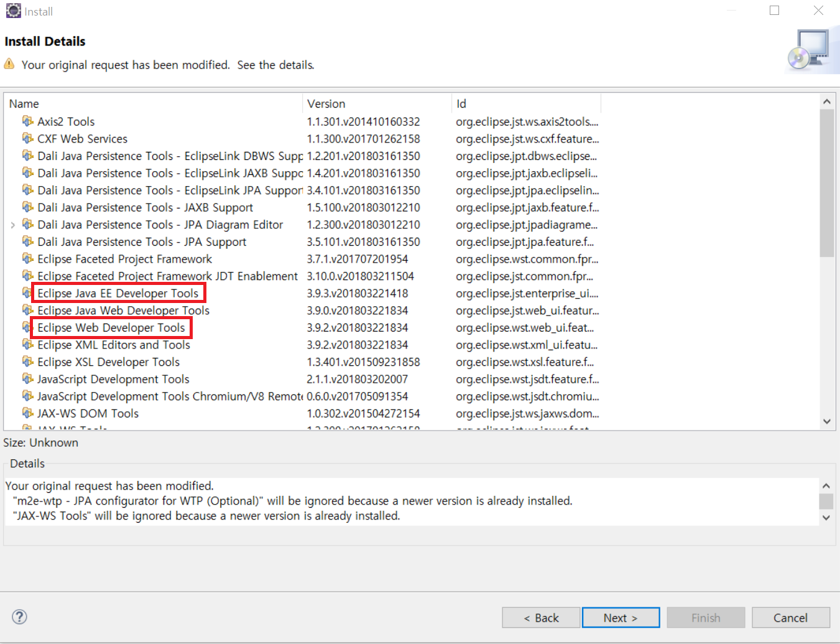Image resolution: width=840 pixels, height=644 pixels.
Task: Click the icon beside Eclipse Faceted Project Framework
Action: tap(28, 258)
